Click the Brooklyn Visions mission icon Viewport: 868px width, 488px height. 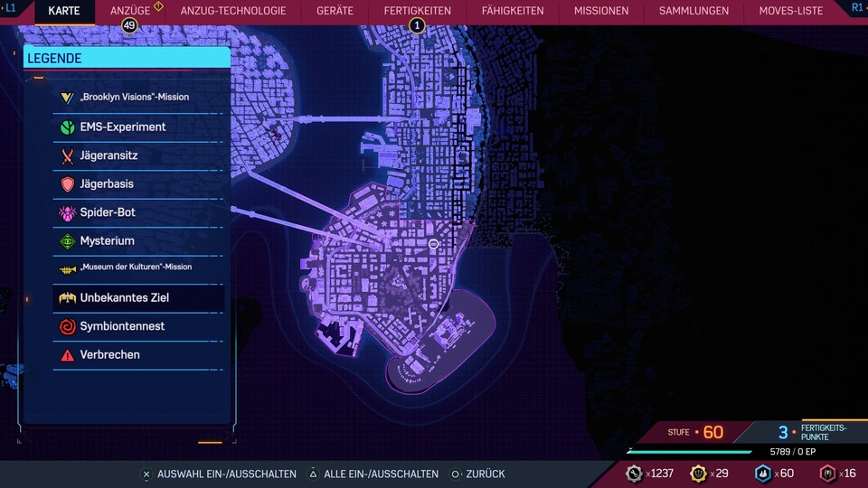point(67,98)
